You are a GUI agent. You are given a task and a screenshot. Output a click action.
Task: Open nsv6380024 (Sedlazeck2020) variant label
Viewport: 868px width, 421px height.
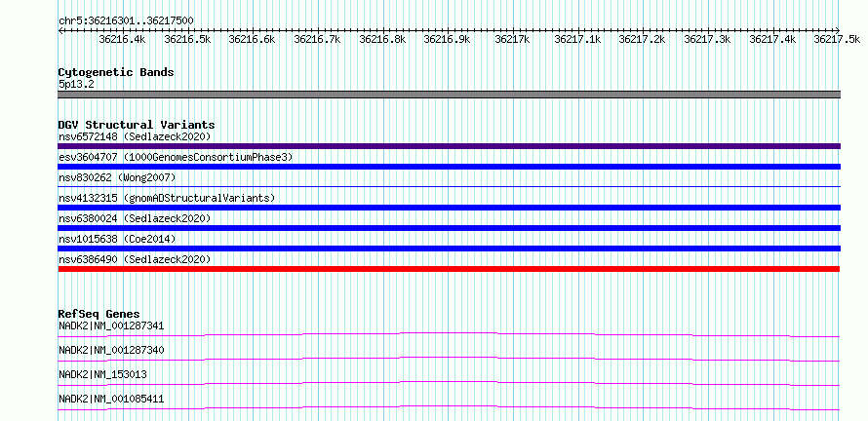coord(135,218)
